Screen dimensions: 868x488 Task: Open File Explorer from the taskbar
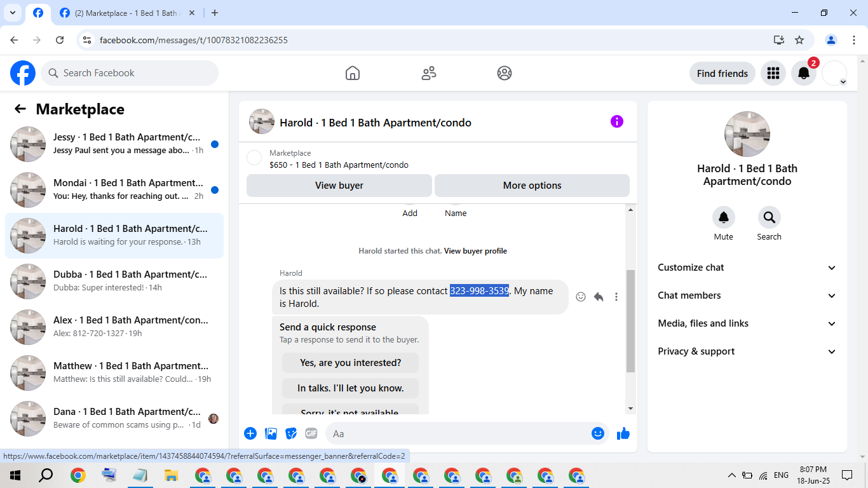point(171,475)
